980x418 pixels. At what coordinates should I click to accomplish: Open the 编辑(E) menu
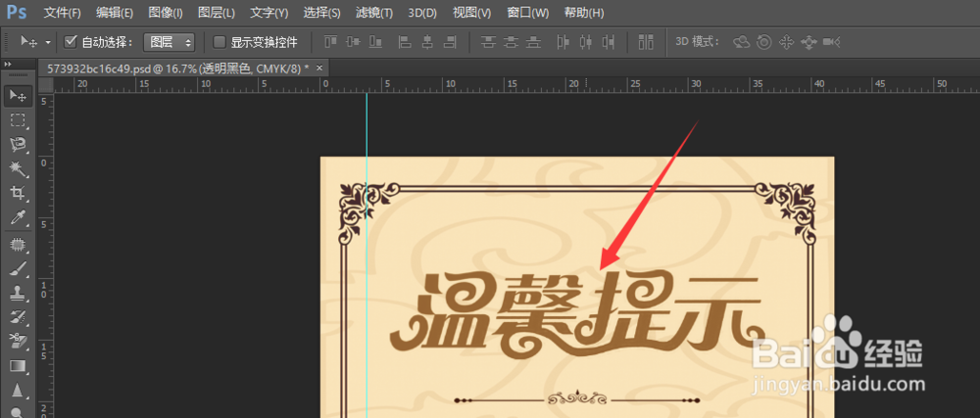115,12
